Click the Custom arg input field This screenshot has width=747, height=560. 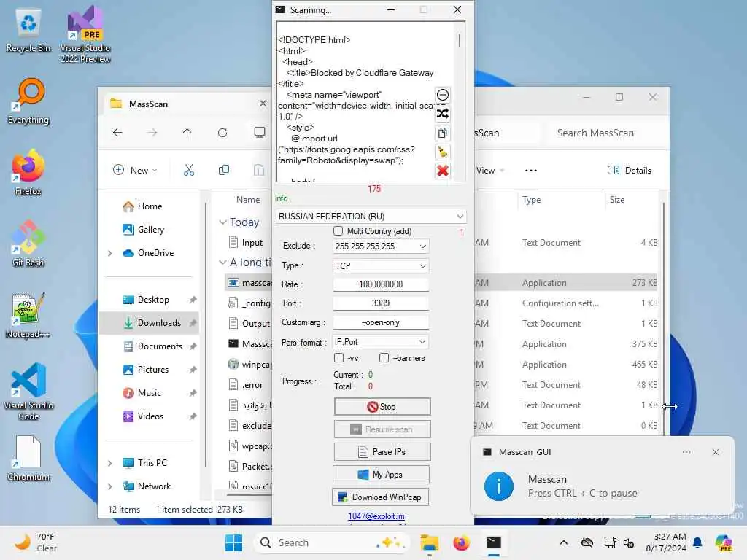[381, 322]
